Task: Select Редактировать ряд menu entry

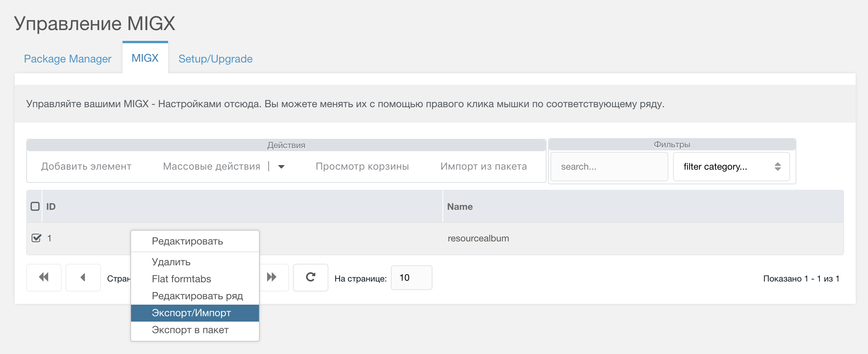Action: coord(195,296)
